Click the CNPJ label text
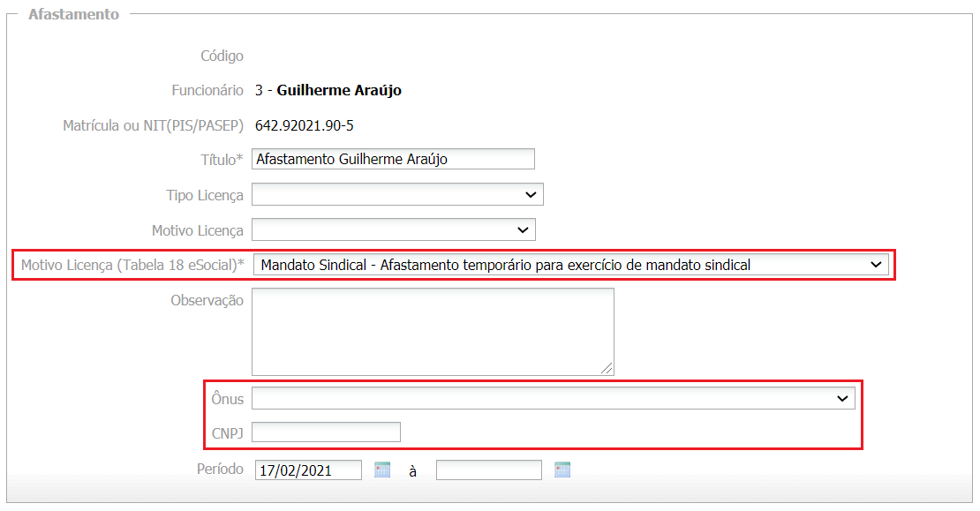The image size is (980, 511). [x=227, y=432]
